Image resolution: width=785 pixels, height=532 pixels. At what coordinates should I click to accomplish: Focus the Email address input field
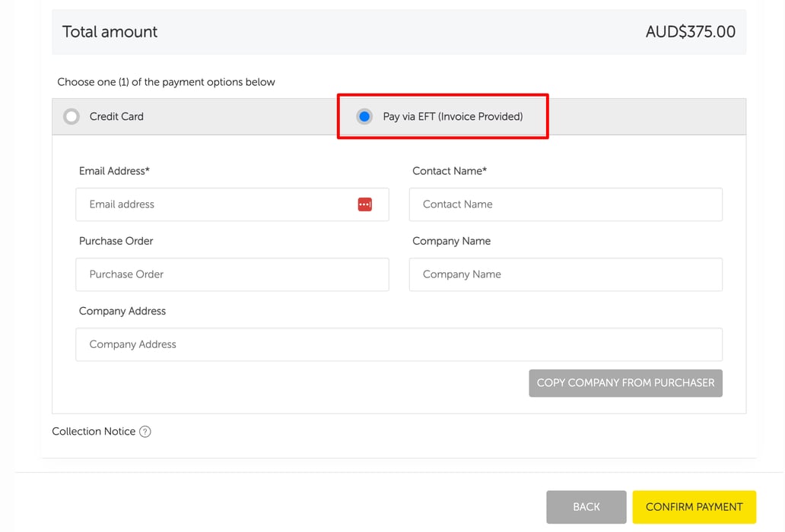232,204
